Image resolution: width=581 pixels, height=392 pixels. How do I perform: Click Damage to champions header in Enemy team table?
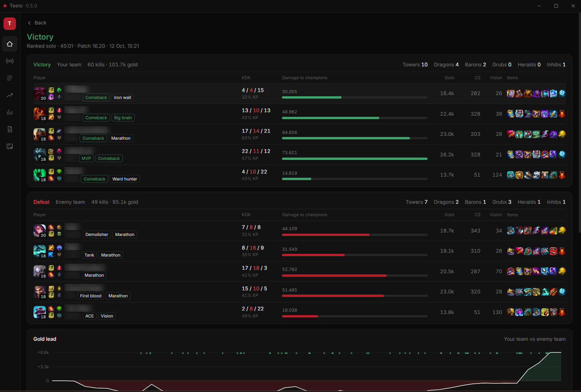click(304, 215)
